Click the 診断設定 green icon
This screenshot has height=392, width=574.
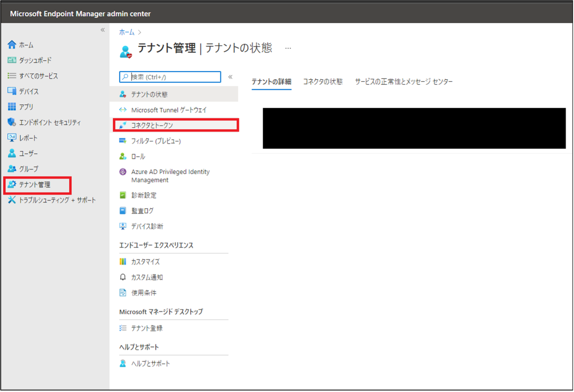coord(123,195)
